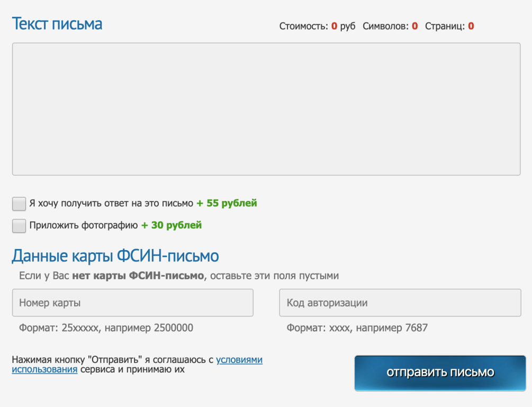Click the '+ 55 рублей' price text
The image size is (532, 407).
[227, 203]
